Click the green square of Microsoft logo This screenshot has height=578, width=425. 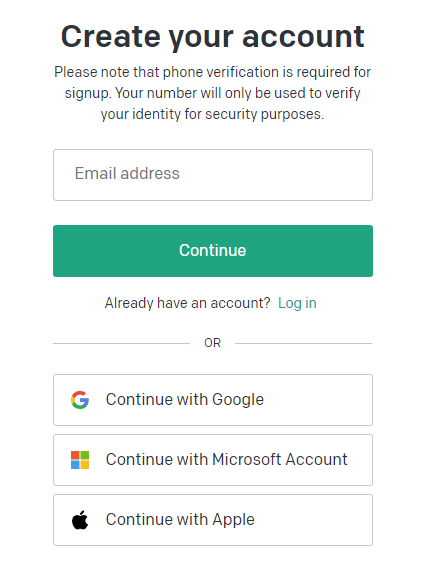point(85,455)
